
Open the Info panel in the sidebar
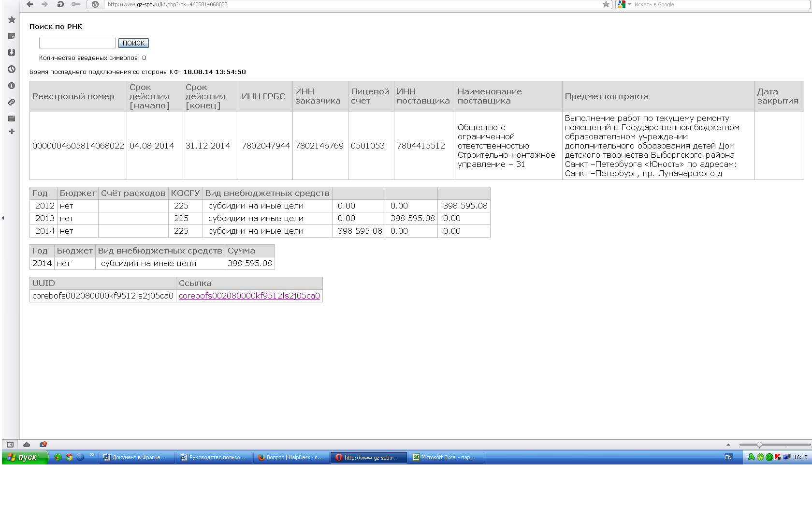(12, 86)
